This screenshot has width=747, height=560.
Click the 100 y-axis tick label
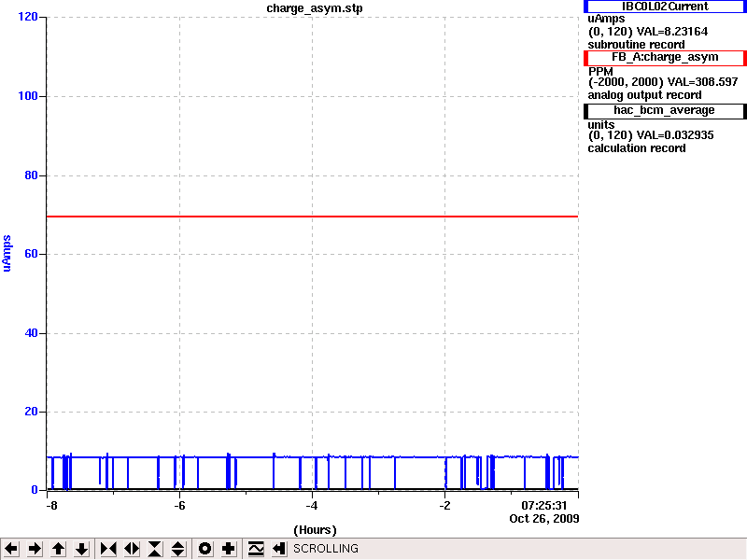(x=28, y=96)
